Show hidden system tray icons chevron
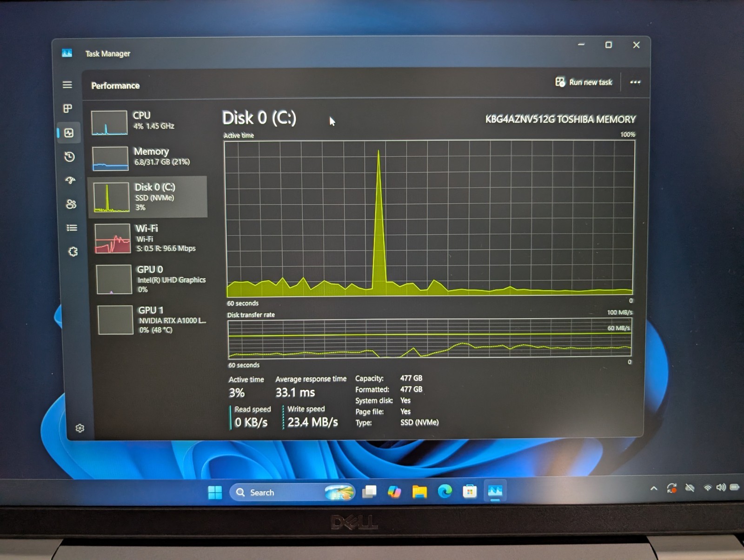 click(654, 488)
